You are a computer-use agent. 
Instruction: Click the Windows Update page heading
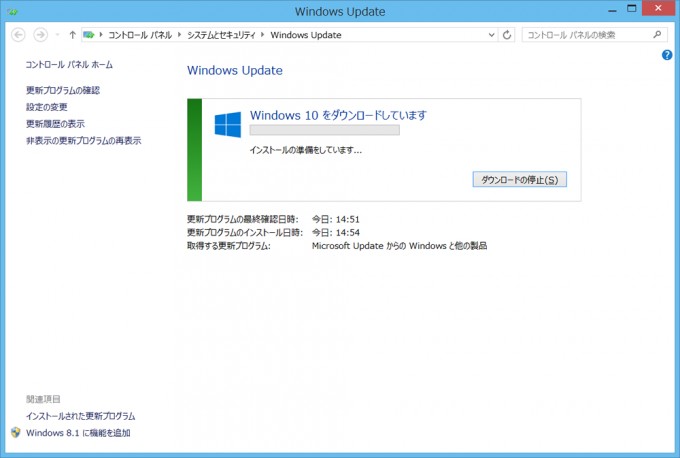235,71
